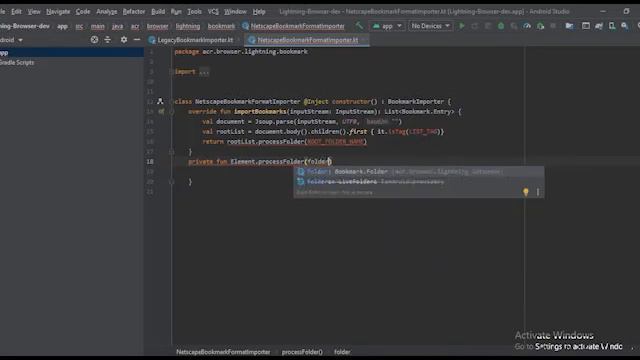Click the Apply Code Changes icon
Image resolution: width=640 pixels, height=360 pixels.
488,26
